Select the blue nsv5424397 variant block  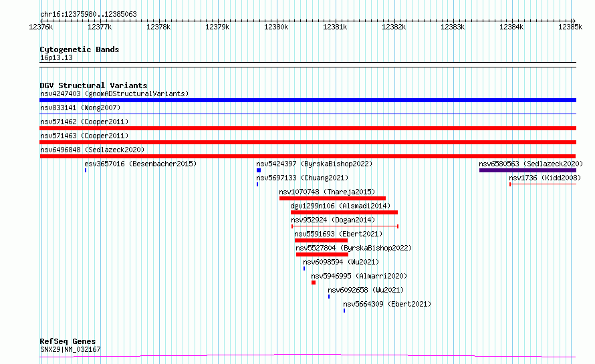[x=259, y=170]
